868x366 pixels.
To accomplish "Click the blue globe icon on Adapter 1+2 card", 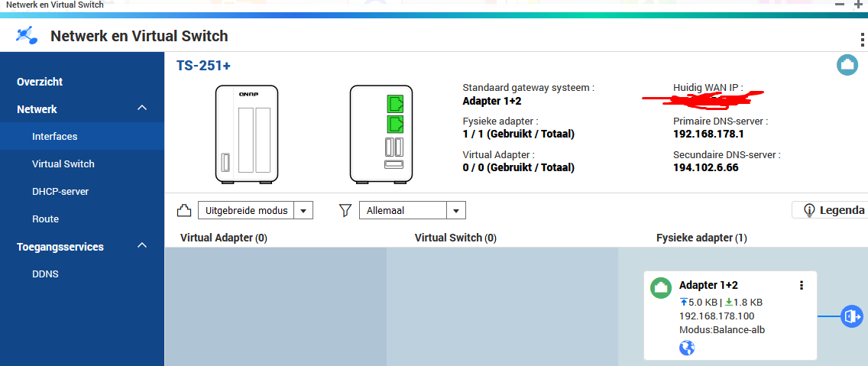I will tap(686, 348).
